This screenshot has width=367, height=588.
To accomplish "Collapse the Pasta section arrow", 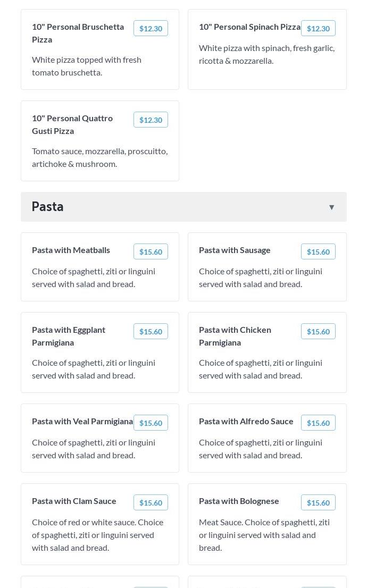I will click(x=331, y=207).
